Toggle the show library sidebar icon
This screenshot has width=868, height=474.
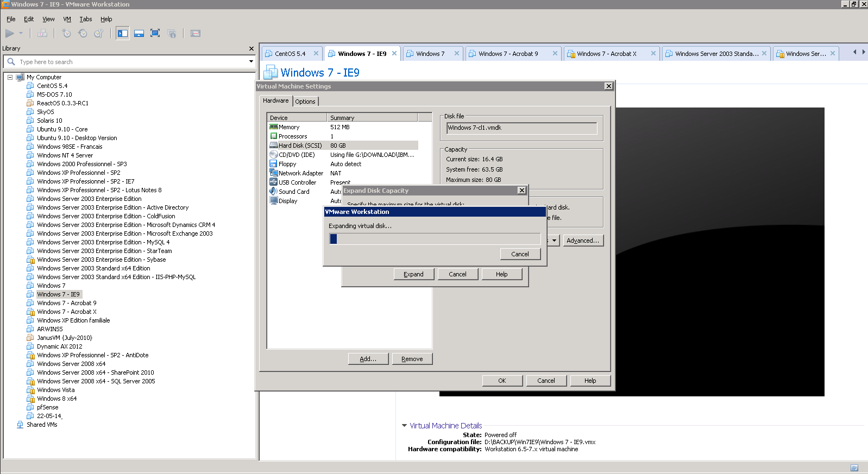(x=123, y=34)
